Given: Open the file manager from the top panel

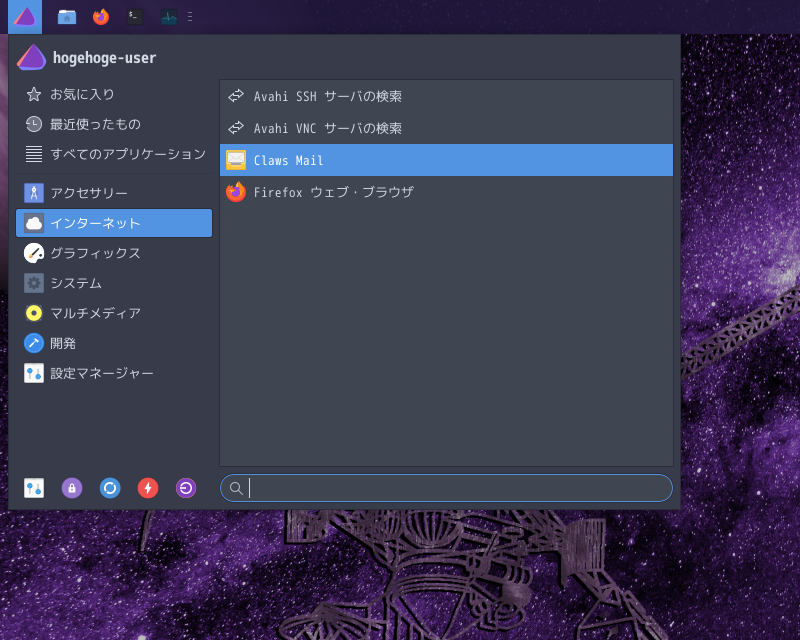Looking at the screenshot, I should (67, 17).
